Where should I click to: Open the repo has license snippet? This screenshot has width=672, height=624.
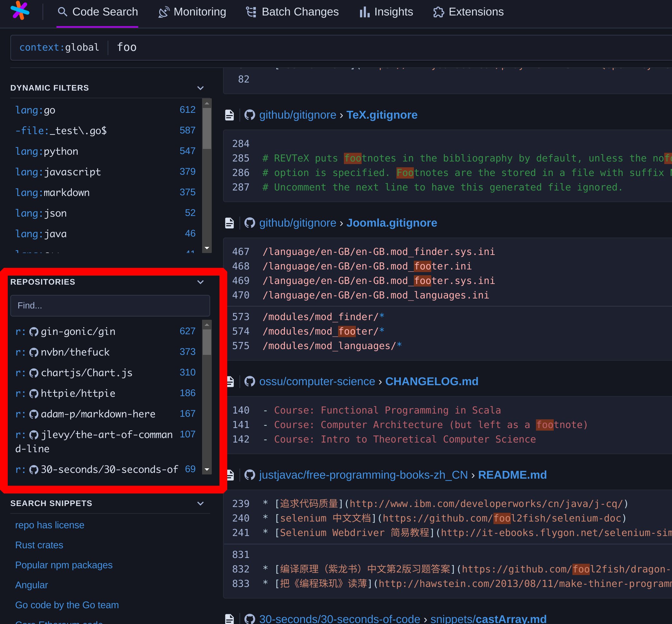49,525
